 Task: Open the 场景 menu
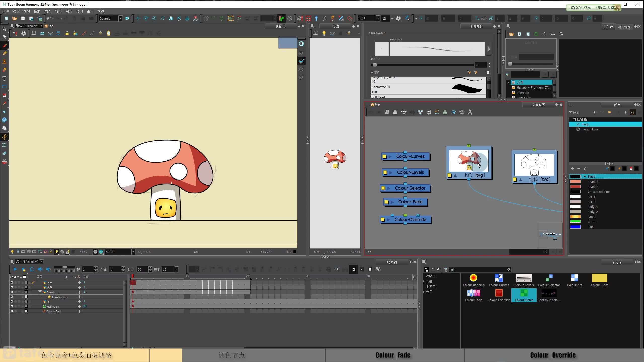58,11
